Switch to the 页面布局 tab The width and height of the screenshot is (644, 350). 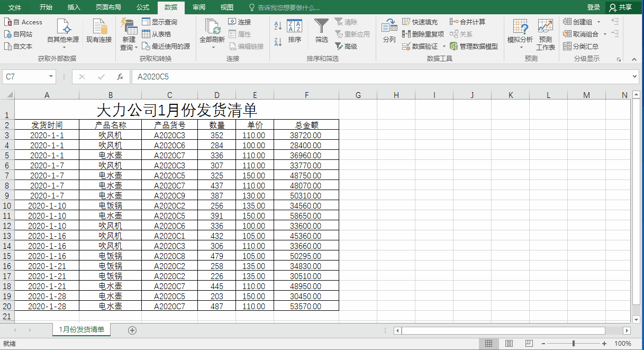(108, 7)
